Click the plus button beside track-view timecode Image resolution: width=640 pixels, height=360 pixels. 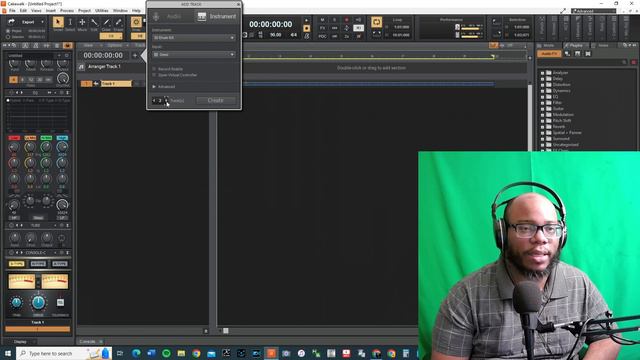point(135,55)
